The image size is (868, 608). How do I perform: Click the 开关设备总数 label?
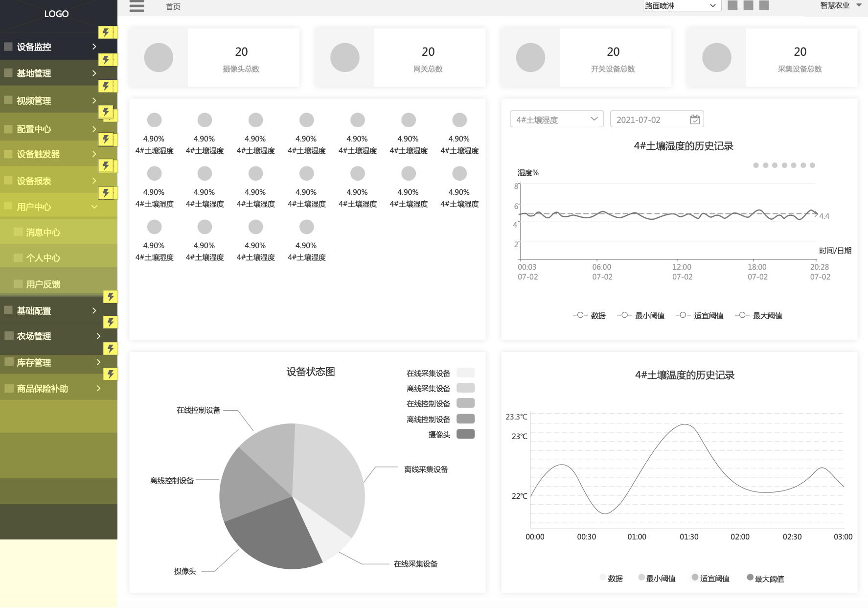tap(613, 69)
